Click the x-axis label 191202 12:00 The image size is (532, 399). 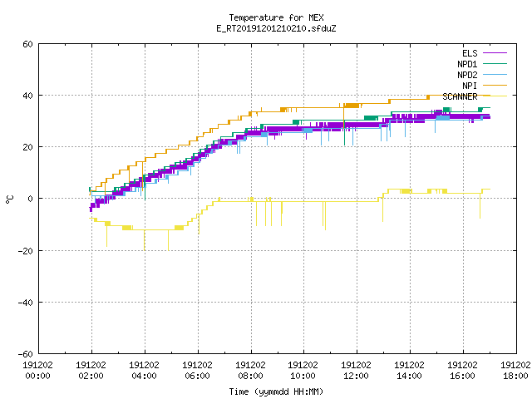click(357, 370)
